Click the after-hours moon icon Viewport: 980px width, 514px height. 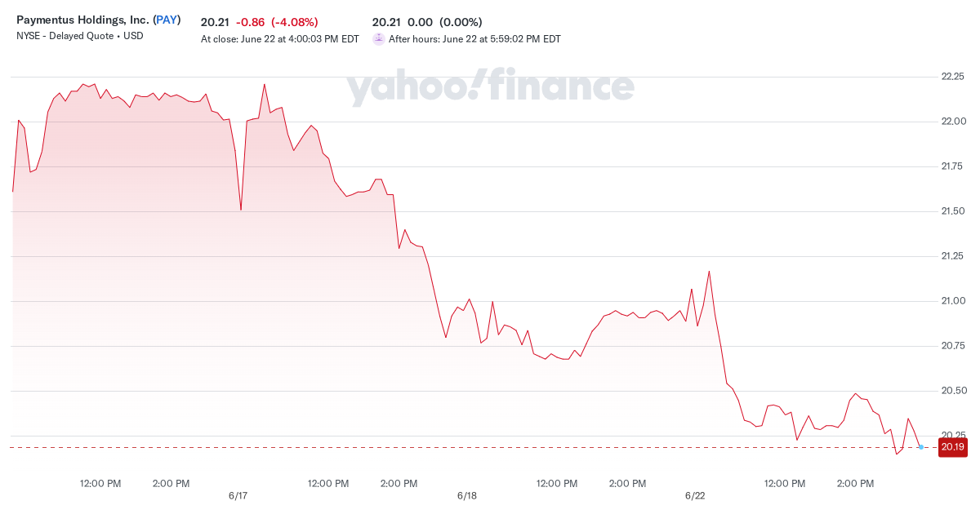[x=378, y=38]
